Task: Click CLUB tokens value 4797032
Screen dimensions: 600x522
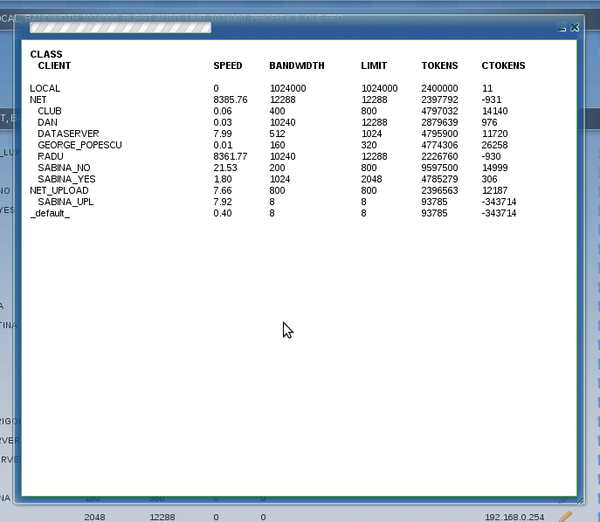Action: click(x=440, y=111)
